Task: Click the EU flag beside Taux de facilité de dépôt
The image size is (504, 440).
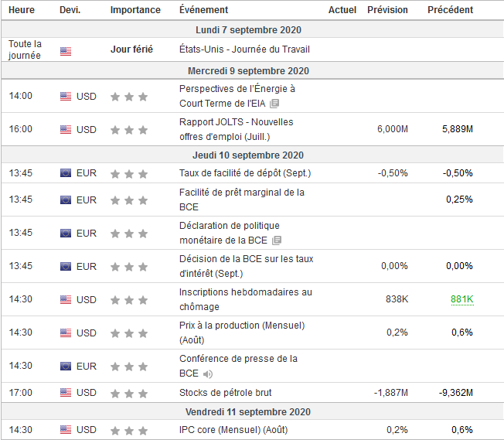Action: [66, 173]
